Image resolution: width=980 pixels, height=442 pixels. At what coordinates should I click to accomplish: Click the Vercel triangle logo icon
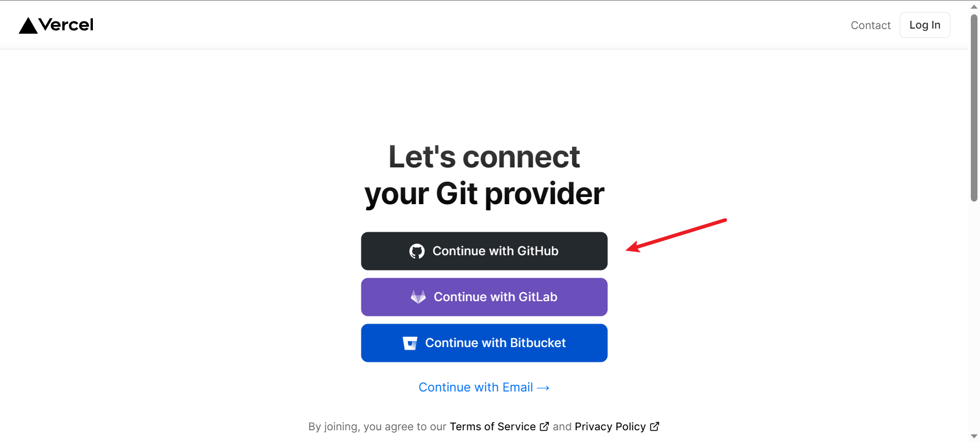point(28,26)
